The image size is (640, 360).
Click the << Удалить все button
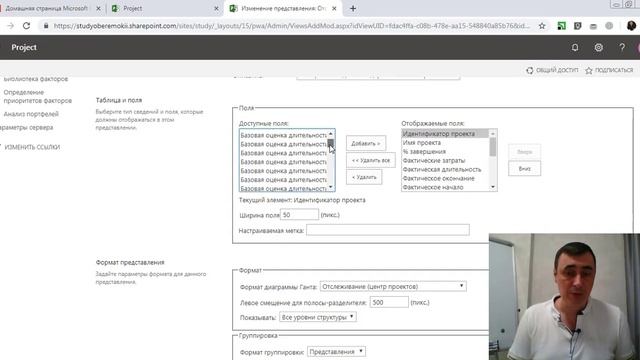click(x=371, y=160)
